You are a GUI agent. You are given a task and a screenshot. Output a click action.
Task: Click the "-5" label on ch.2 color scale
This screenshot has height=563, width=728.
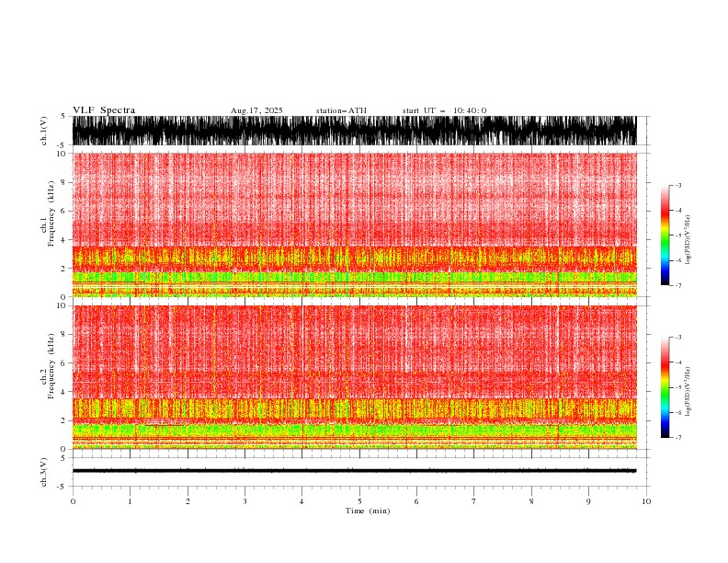pos(677,387)
